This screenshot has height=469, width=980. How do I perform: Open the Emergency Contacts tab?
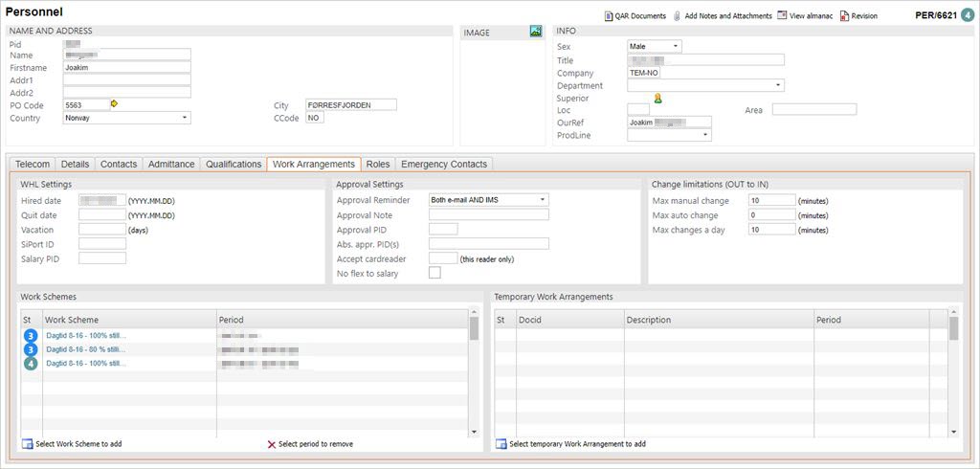click(443, 165)
